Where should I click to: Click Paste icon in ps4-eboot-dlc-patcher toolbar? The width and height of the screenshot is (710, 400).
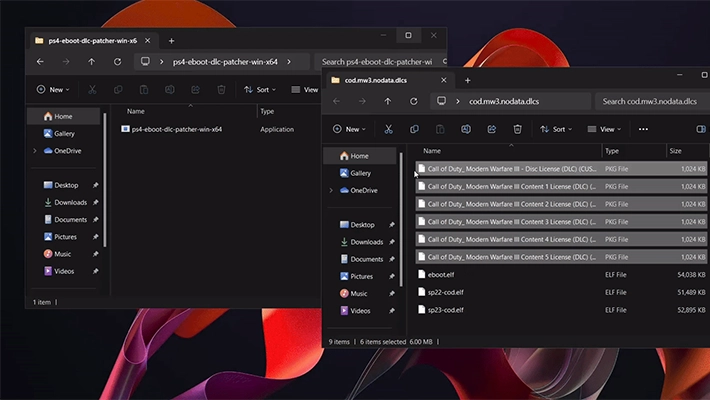click(x=144, y=90)
